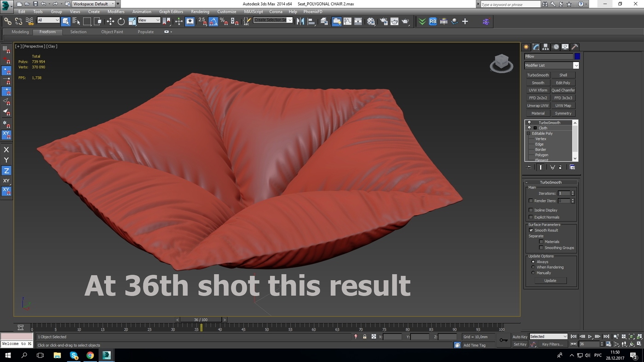
Task: Click the ViewCube in viewport
Action: (x=501, y=63)
